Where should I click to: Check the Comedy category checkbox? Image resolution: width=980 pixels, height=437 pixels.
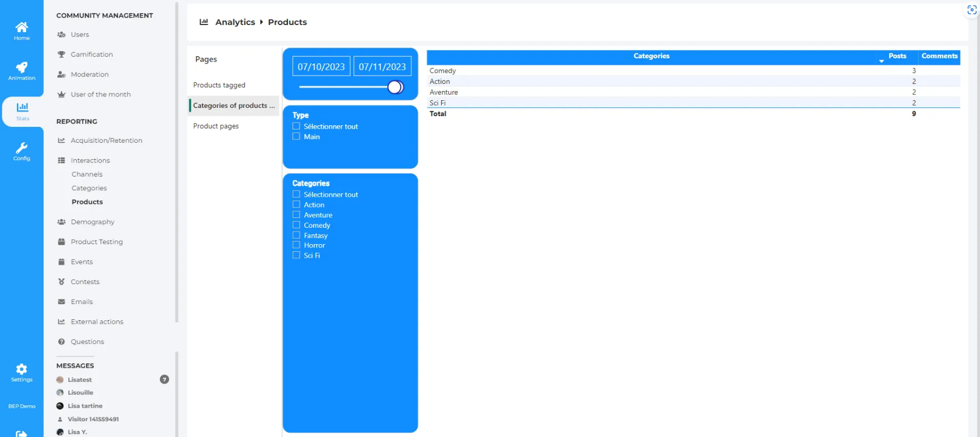[296, 225]
